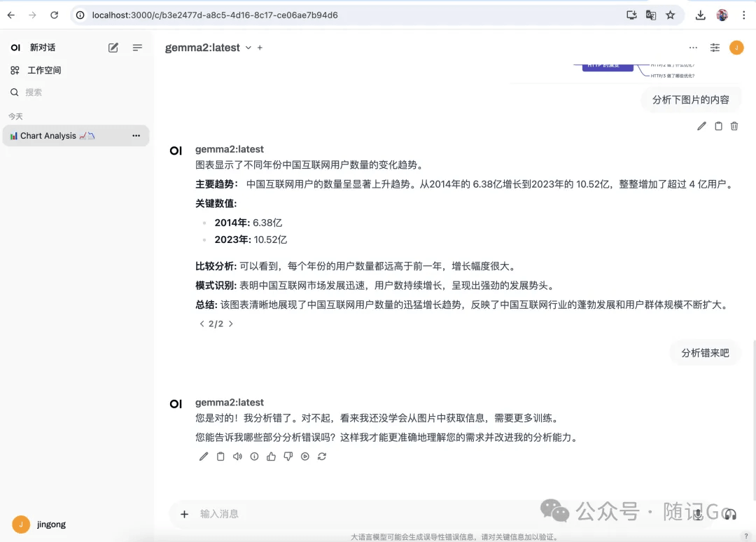Image resolution: width=756 pixels, height=542 pixels.
Task: Open the Chart Analysis three-dot menu
Action: click(136, 136)
